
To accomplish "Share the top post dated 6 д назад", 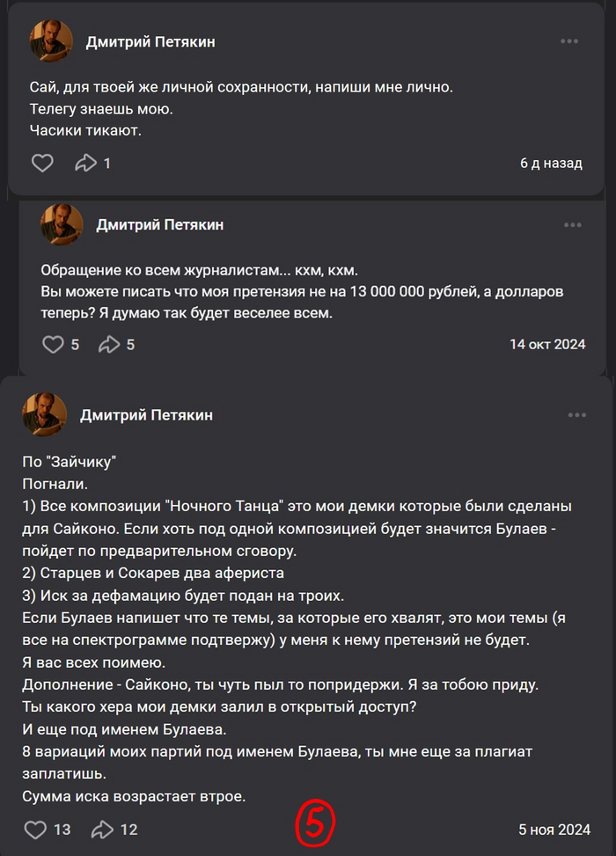I will [x=86, y=163].
